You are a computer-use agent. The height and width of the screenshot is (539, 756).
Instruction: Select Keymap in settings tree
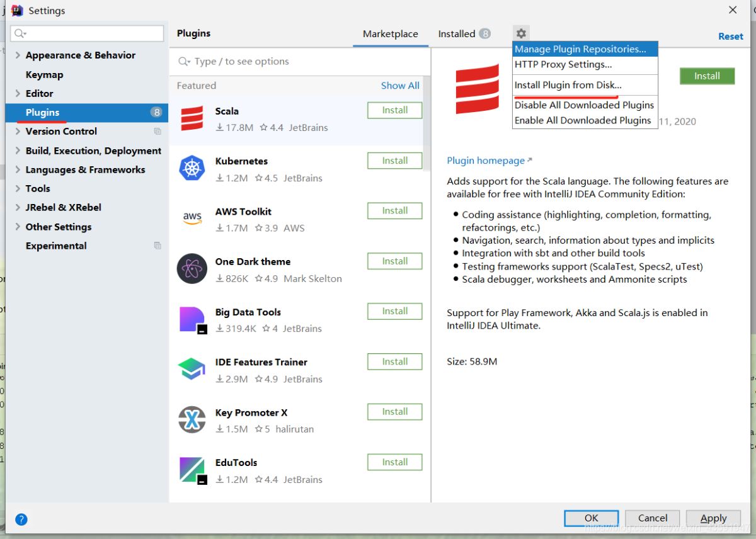[44, 74]
